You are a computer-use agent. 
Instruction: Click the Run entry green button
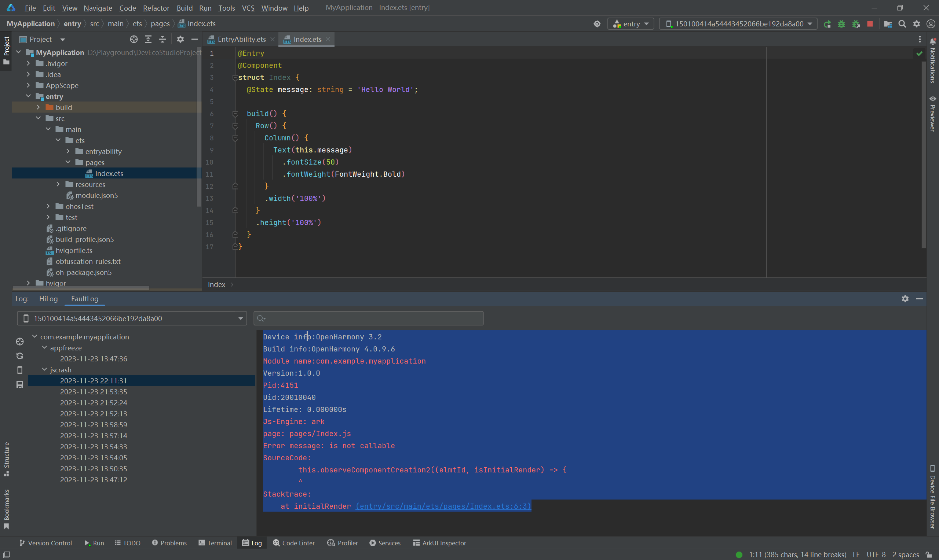(x=827, y=24)
